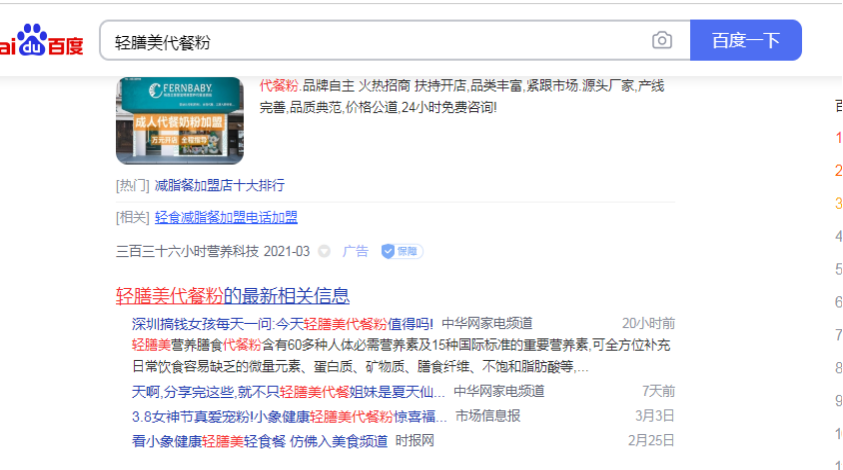Open the Baidu logo homepage
Viewport: 843px width, 470px height.
tap(41, 40)
